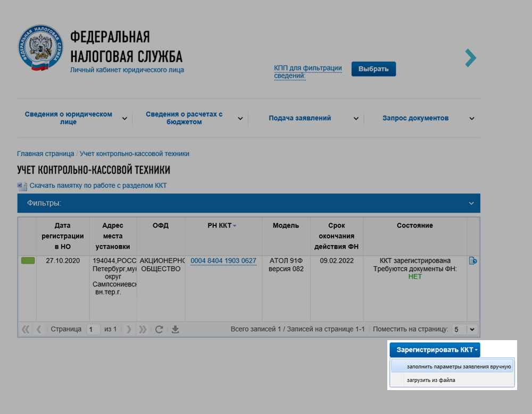This screenshot has height=414, width=532.
Task: Click the refresh table icon
Action: (x=159, y=329)
